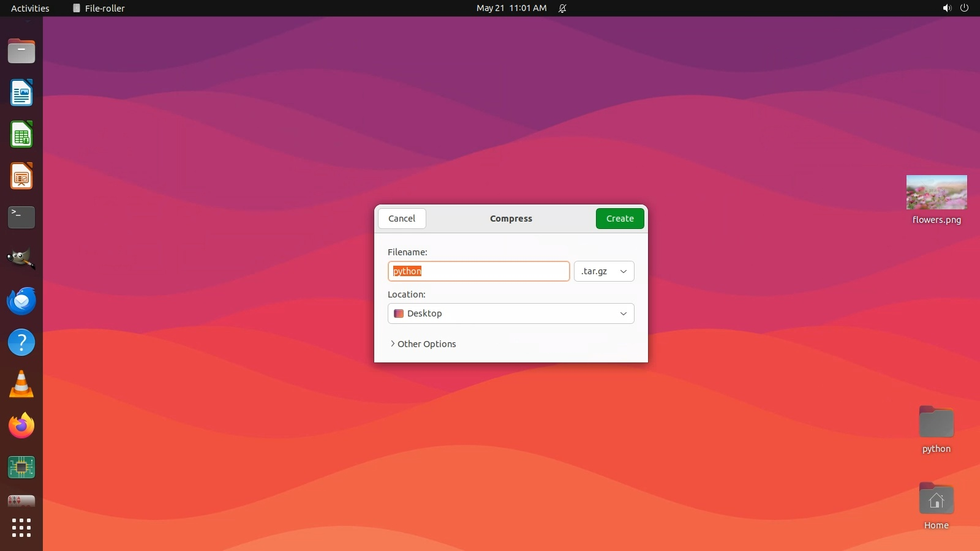The height and width of the screenshot is (551, 980).
Task: Open the Help icon in dock
Action: point(21,342)
